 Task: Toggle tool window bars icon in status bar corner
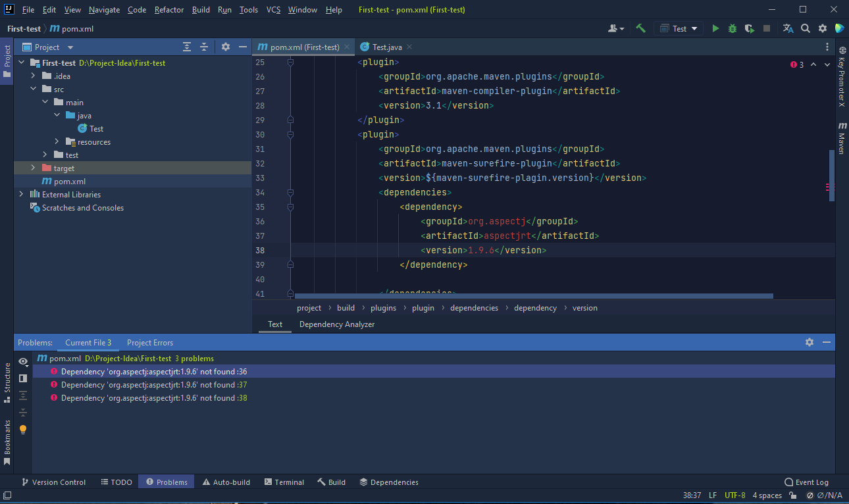pos(7,495)
